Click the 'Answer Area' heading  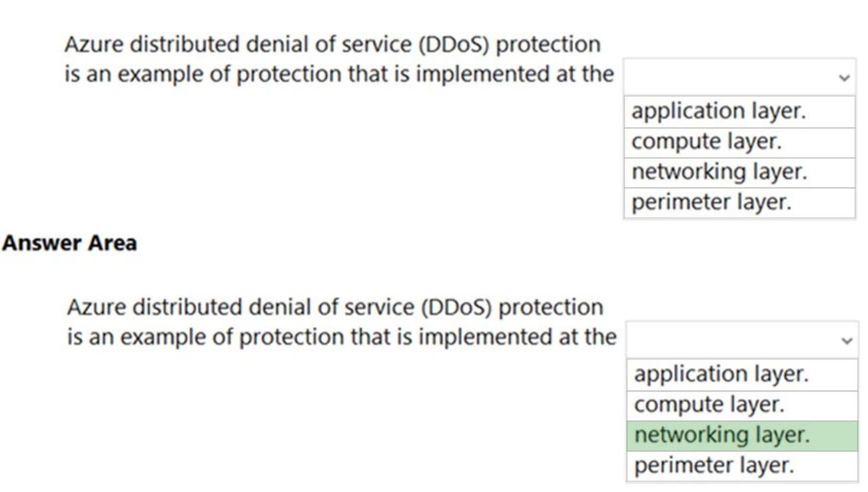(x=69, y=243)
